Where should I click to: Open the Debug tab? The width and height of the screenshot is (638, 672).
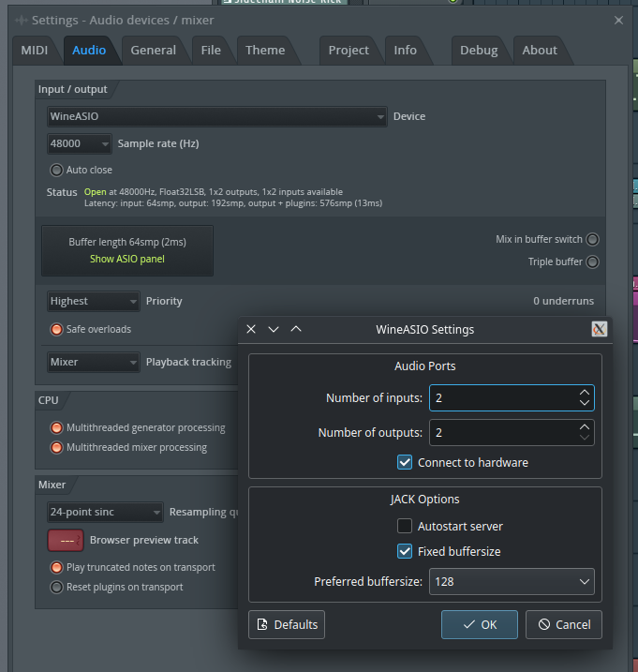[x=479, y=51]
